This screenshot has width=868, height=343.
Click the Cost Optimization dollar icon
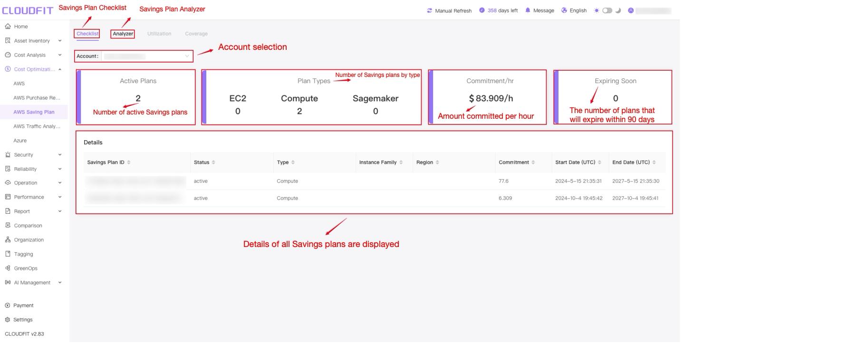click(8, 69)
